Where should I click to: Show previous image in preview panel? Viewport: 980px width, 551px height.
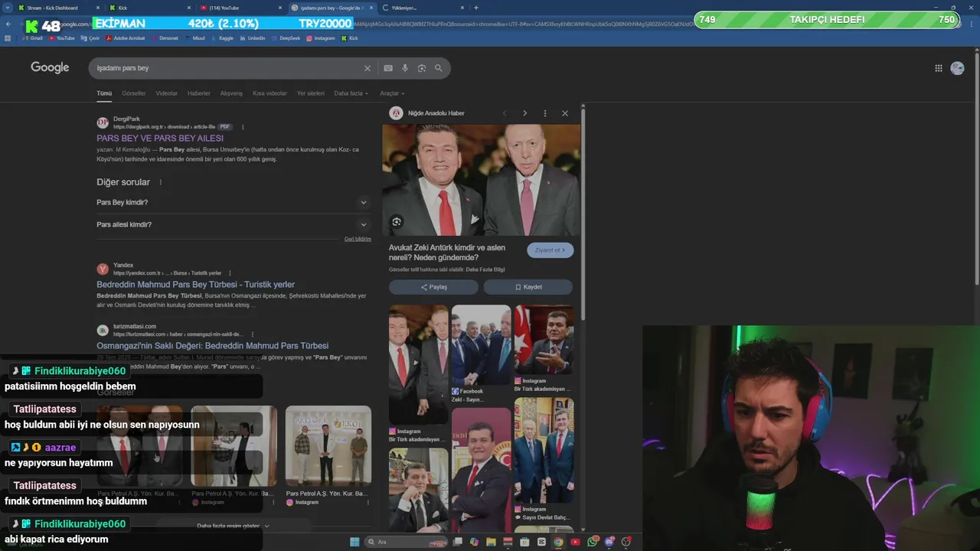click(505, 113)
